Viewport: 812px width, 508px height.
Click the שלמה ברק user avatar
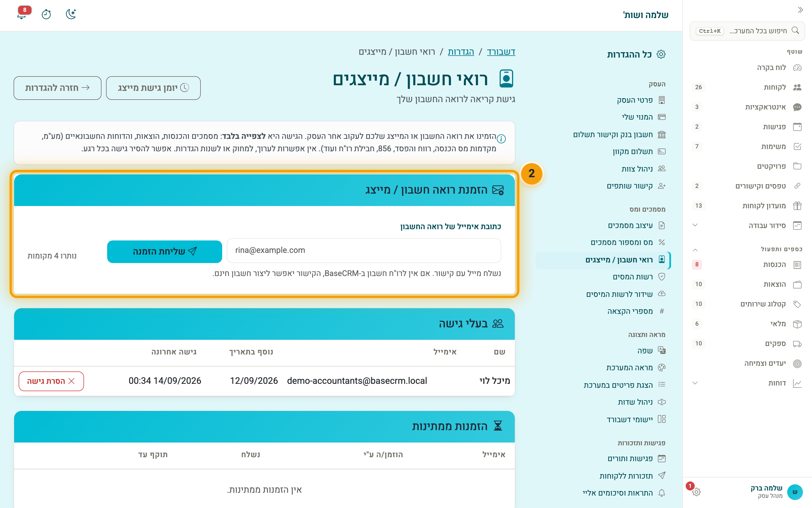tap(795, 492)
